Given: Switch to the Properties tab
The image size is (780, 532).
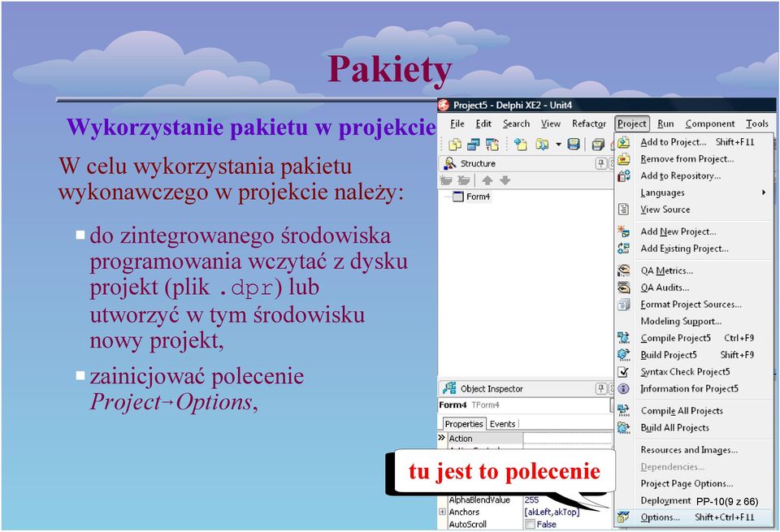Looking at the screenshot, I should click(464, 424).
